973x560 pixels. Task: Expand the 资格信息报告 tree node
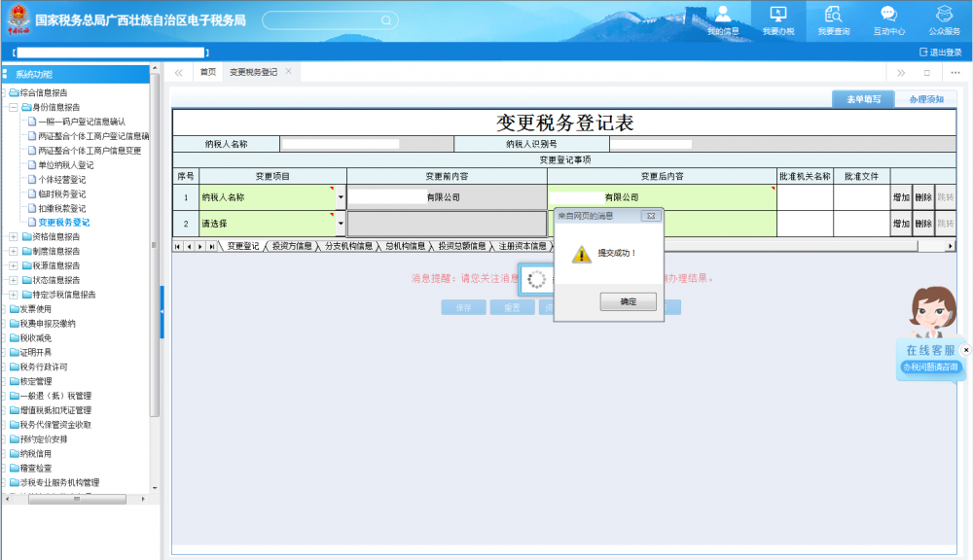[14, 237]
